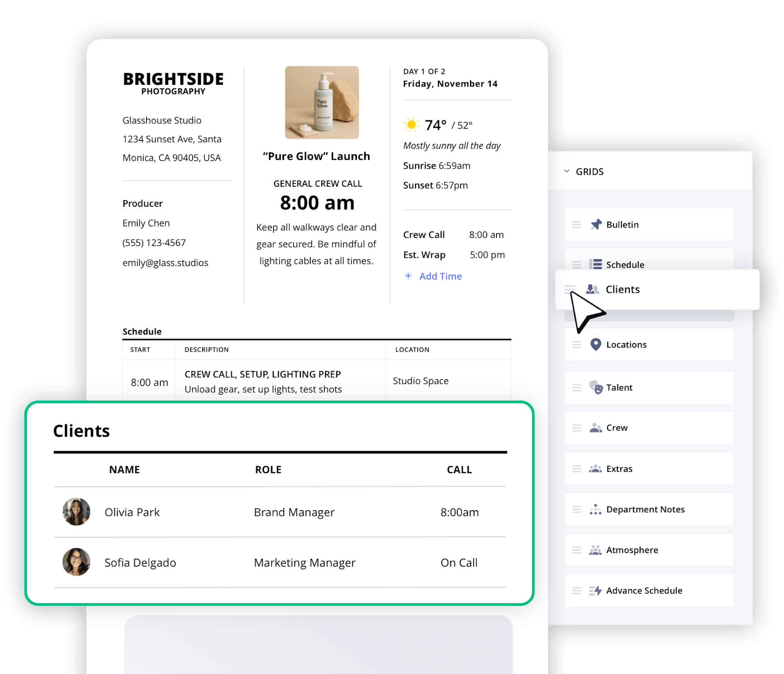
Task: Click the drag handle next to Locations
Action: pos(577,344)
